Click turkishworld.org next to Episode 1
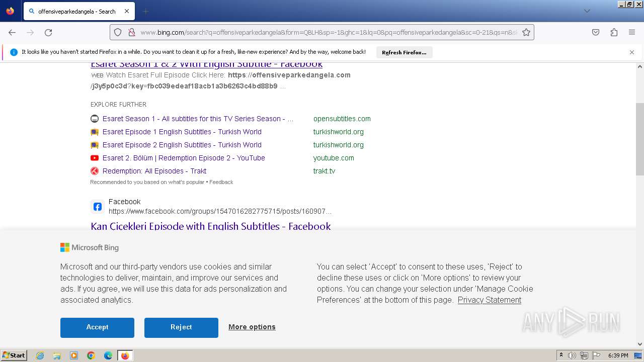The width and height of the screenshot is (644, 362). pyautogui.click(x=339, y=132)
